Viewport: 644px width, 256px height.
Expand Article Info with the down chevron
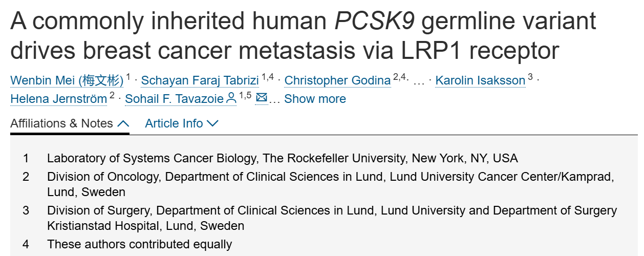pos(212,123)
